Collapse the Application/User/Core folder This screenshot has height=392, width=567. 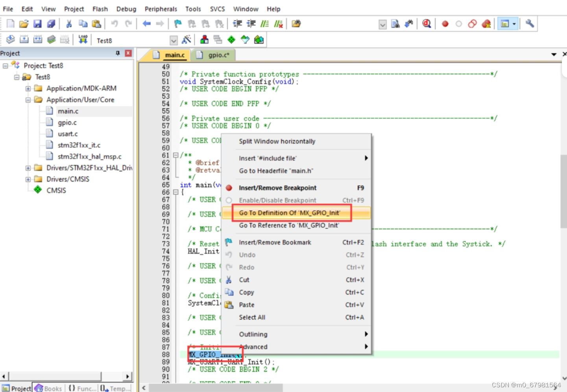[x=28, y=100]
